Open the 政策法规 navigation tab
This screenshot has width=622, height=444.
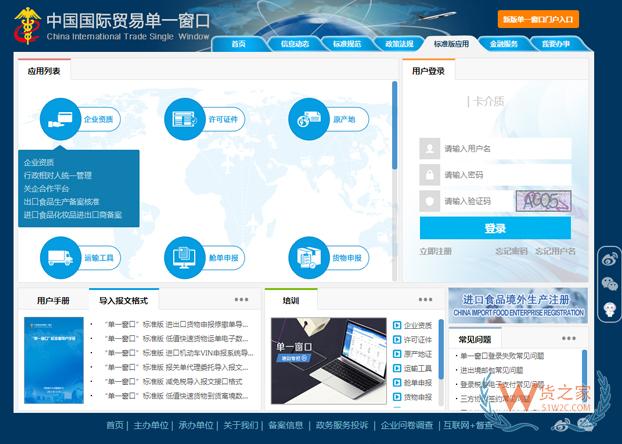399,44
